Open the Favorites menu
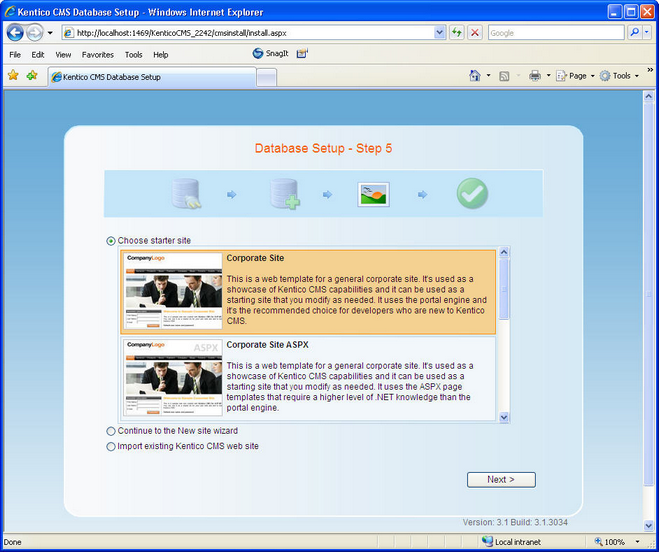Screen dimensions: 659x552 [x=98, y=55]
